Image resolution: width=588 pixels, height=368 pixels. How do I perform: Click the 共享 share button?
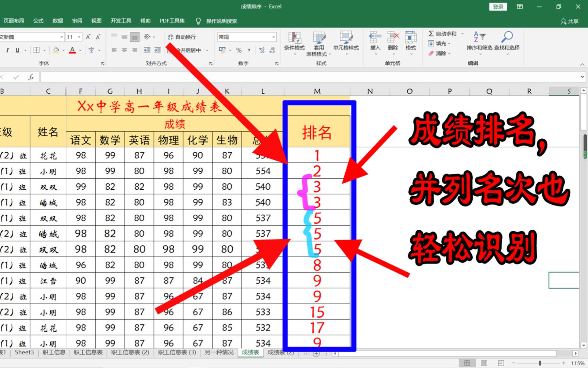click(x=570, y=21)
